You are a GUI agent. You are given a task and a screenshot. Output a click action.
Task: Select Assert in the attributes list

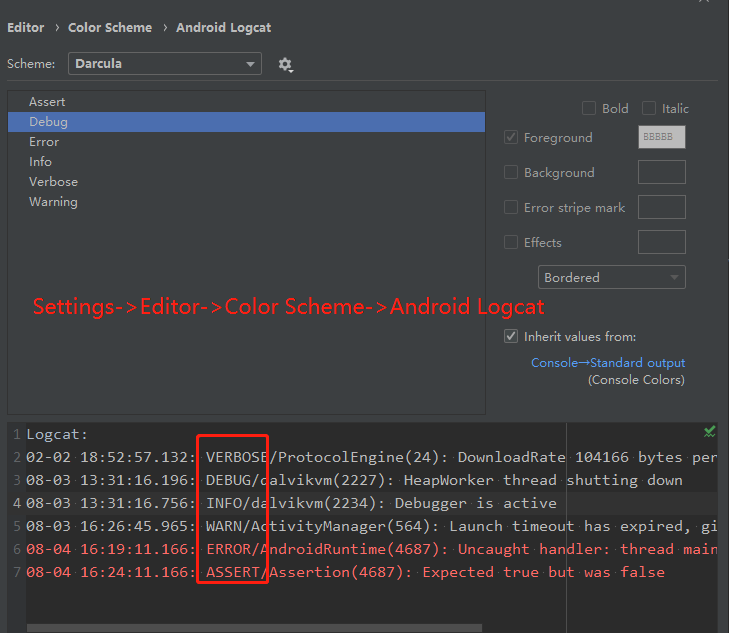pos(47,102)
